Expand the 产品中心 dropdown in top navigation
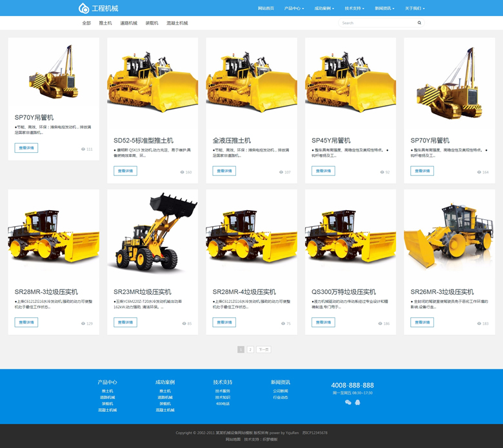 tap(294, 8)
